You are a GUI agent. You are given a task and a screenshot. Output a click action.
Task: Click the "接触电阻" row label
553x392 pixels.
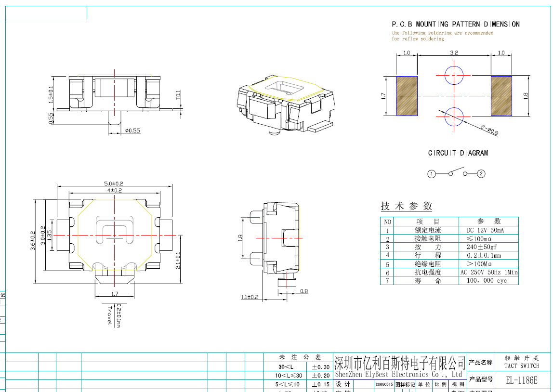(x=428, y=239)
